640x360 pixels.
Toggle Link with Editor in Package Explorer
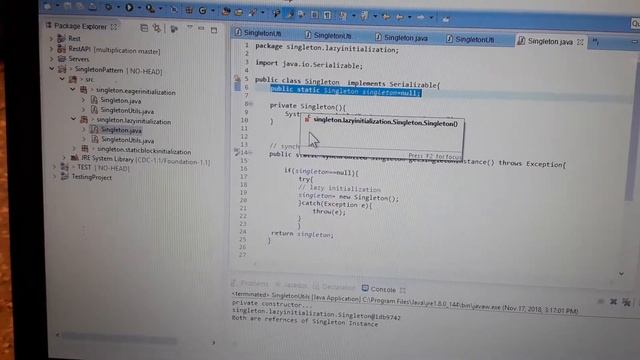pos(156,28)
